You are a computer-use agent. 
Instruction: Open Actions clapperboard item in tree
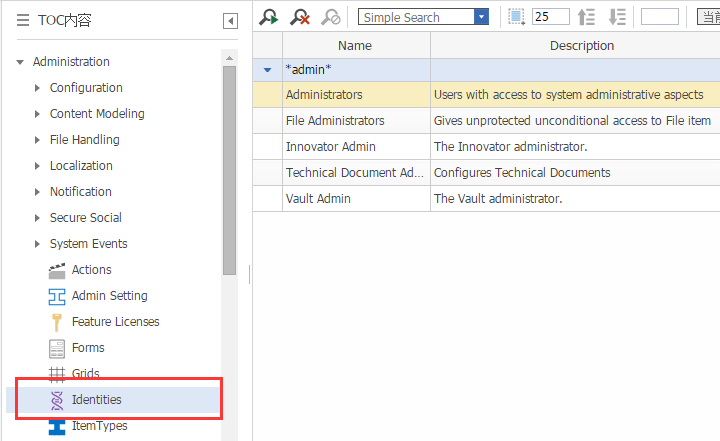tap(91, 270)
